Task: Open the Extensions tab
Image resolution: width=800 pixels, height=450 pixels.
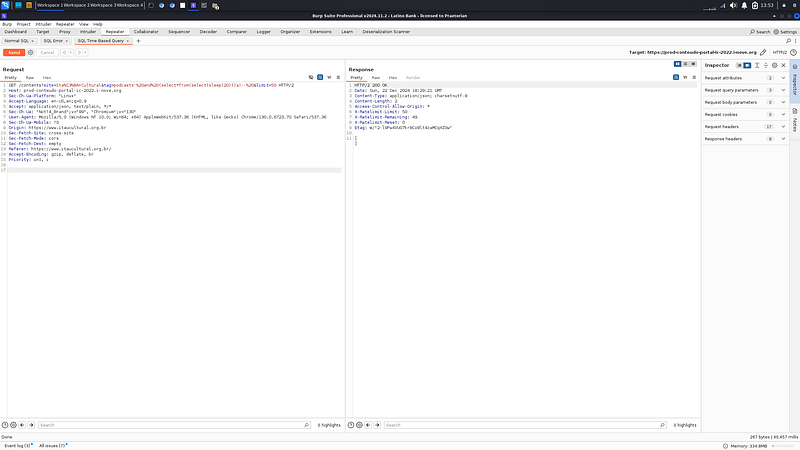Action: tap(320, 32)
